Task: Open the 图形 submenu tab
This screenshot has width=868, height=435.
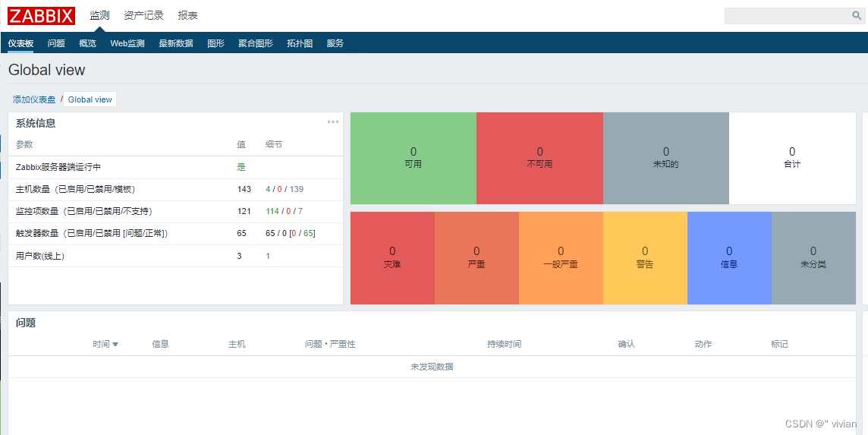Action: click(216, 43)
